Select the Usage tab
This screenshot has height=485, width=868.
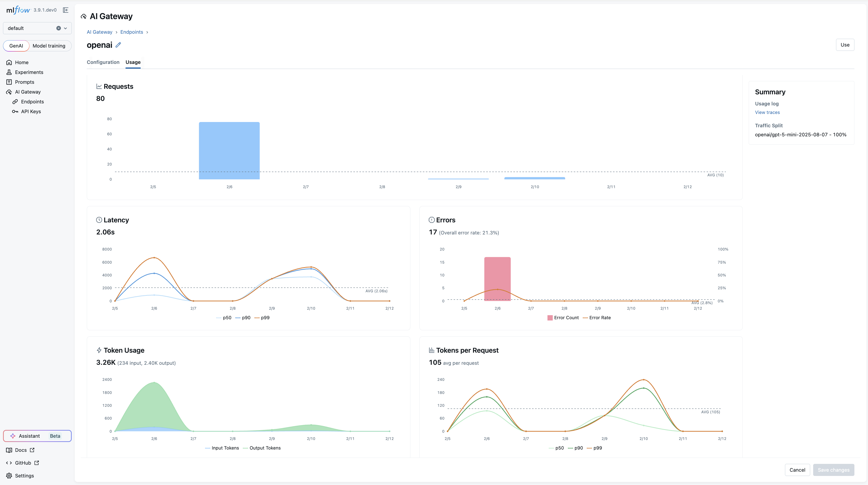point(133,62)
